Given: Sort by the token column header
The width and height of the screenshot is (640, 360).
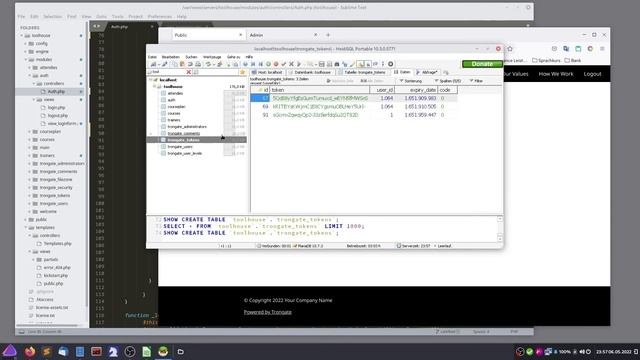Looking at the screenshot, I should 320,90.
